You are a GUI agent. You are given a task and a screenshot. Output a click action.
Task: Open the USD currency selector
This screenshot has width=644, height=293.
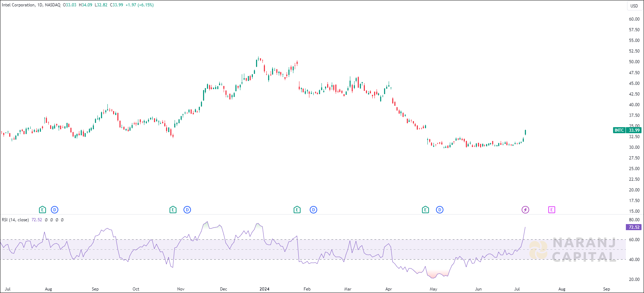click(x=634, y=6)
